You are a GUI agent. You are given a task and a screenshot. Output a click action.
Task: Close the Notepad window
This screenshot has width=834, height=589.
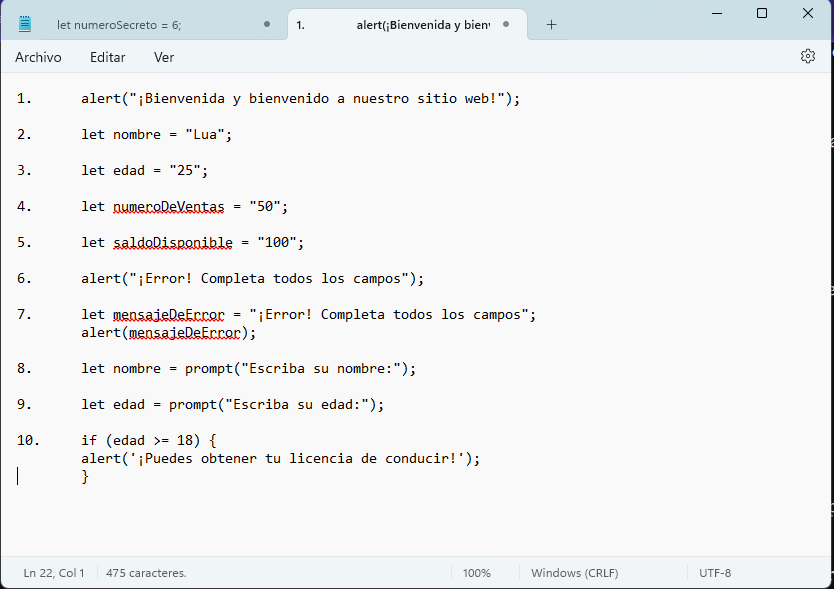807,13
